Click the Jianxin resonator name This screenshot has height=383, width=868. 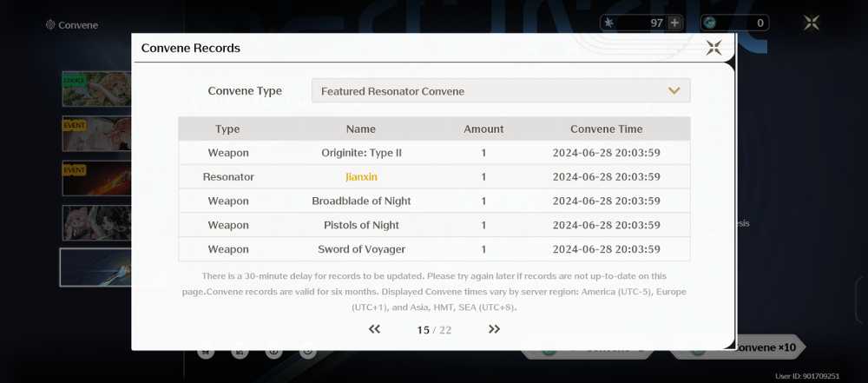pyautogui.click(x=361, y=177)
